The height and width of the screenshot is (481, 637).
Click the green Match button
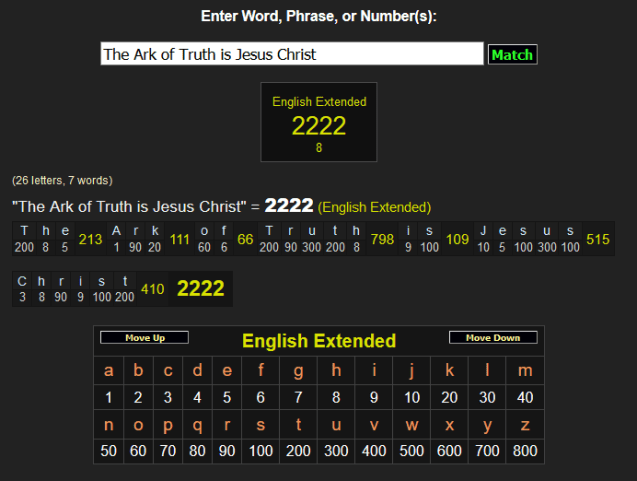512,54
